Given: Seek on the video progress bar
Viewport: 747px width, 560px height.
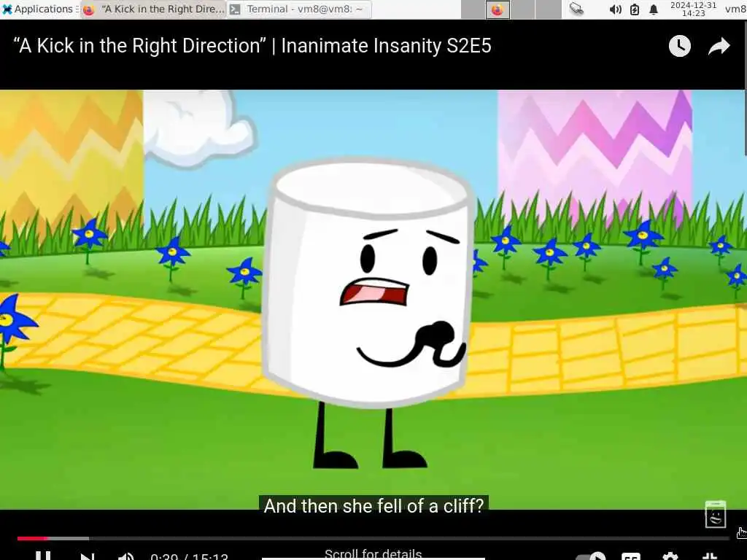Looking at the screenshot, I should [373, 539].
